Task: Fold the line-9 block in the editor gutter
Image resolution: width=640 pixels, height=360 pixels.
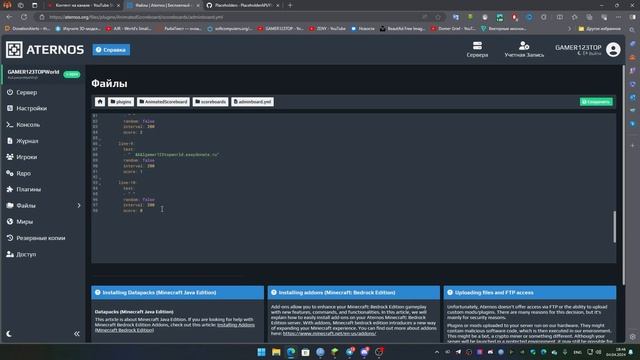Action: [x=100, y=144]
